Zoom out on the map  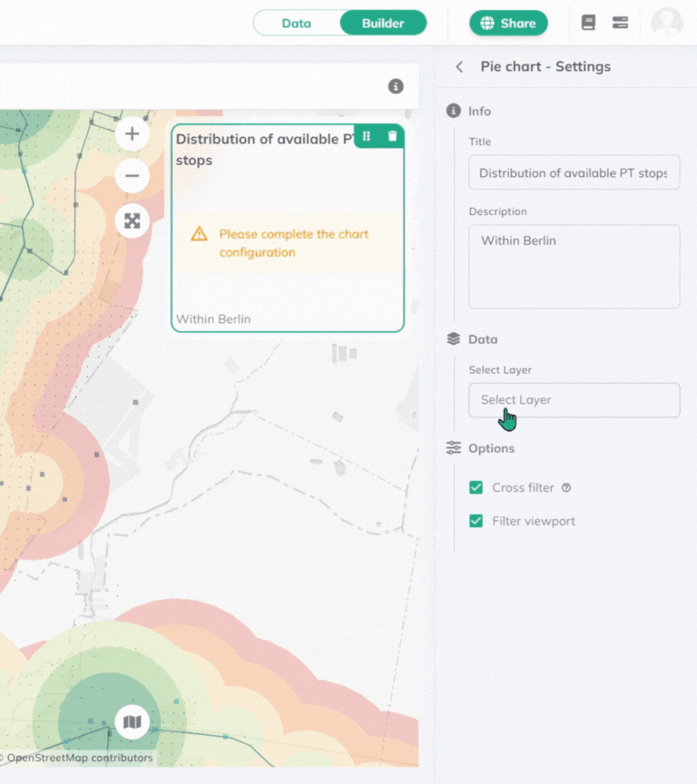tap(133, 176)
